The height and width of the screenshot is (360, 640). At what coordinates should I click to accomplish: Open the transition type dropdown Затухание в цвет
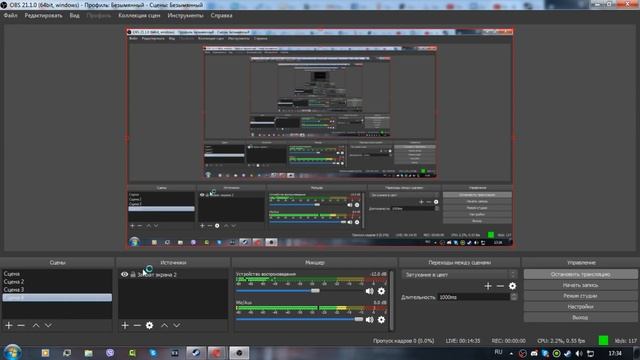point(460,275)
